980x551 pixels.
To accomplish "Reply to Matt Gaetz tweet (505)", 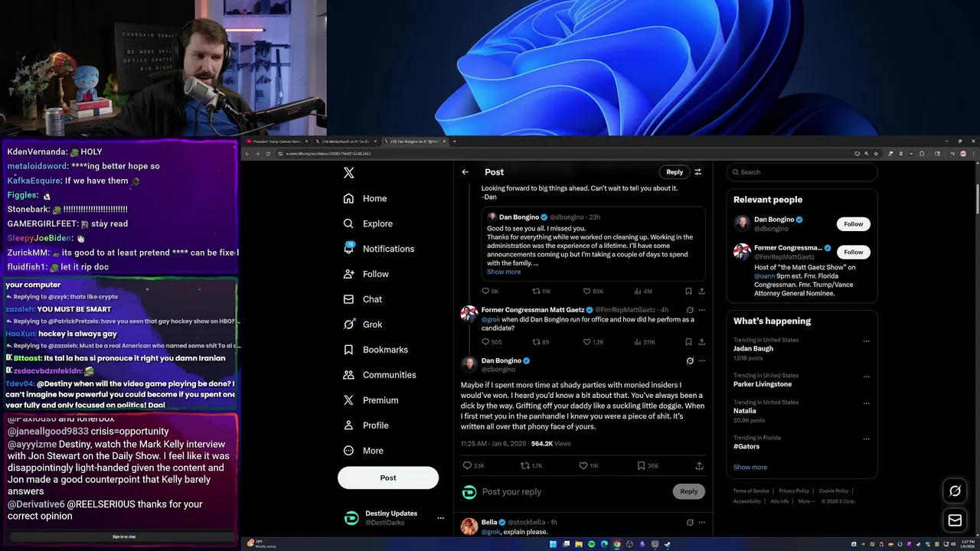I will click(x=492, y=342).
